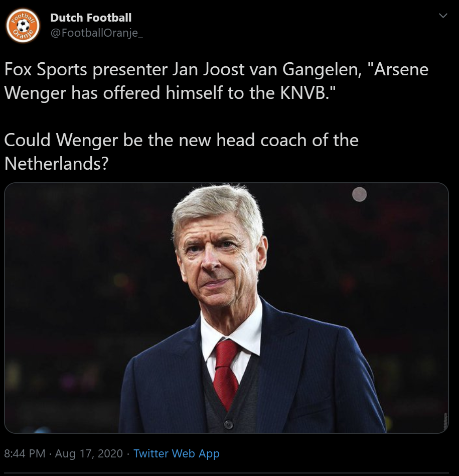Open the Twitter Web App source link

(177, 453)
